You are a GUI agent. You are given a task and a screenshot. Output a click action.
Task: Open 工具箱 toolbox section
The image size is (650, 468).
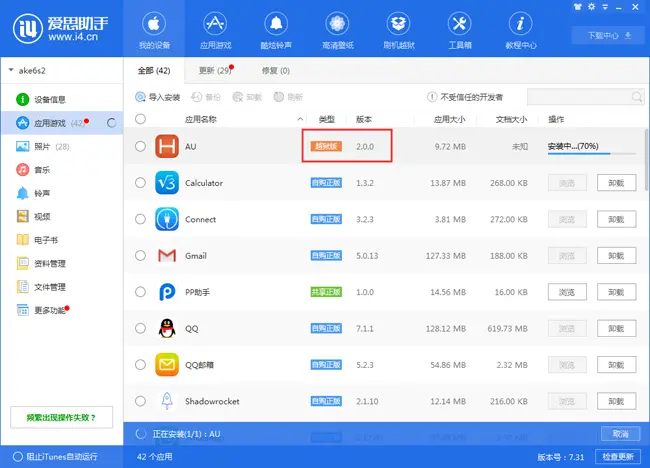click(459, 30)
